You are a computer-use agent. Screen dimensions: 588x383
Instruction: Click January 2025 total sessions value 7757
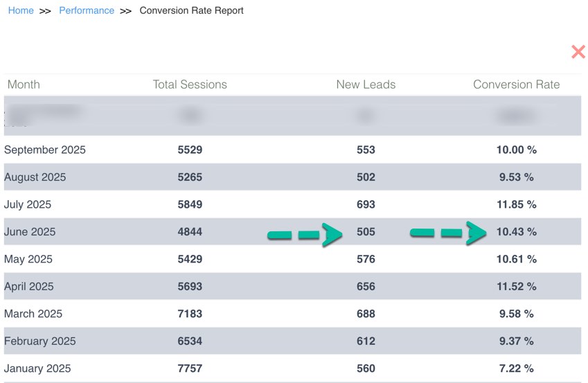[190, 368]
